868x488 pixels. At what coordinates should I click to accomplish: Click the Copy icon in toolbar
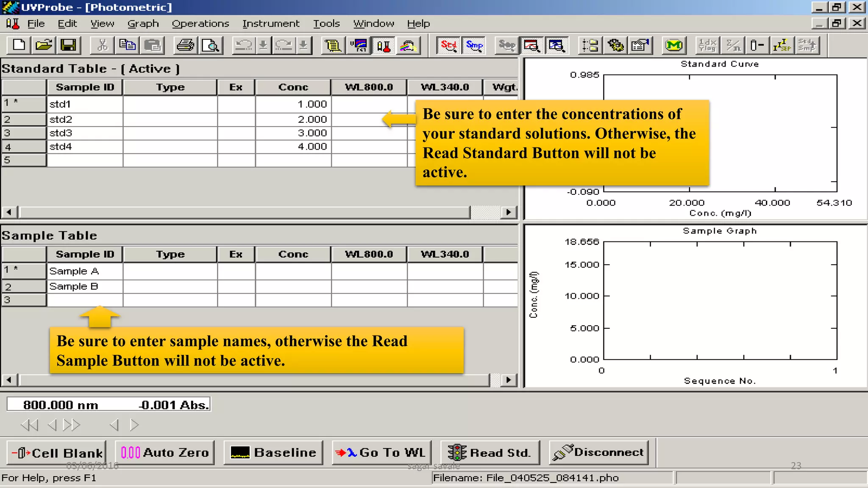pyautogui.click(x=127, y=45)
